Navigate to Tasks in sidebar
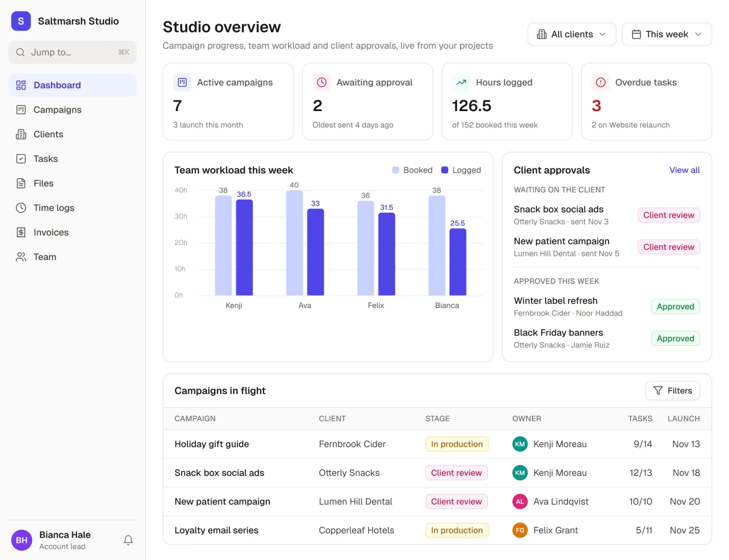729x560 pixels. (72, 159)
